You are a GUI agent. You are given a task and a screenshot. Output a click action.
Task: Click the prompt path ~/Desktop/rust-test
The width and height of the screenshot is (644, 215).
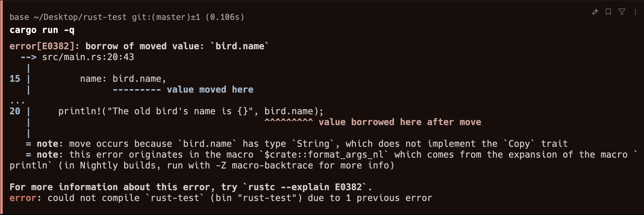80,17
